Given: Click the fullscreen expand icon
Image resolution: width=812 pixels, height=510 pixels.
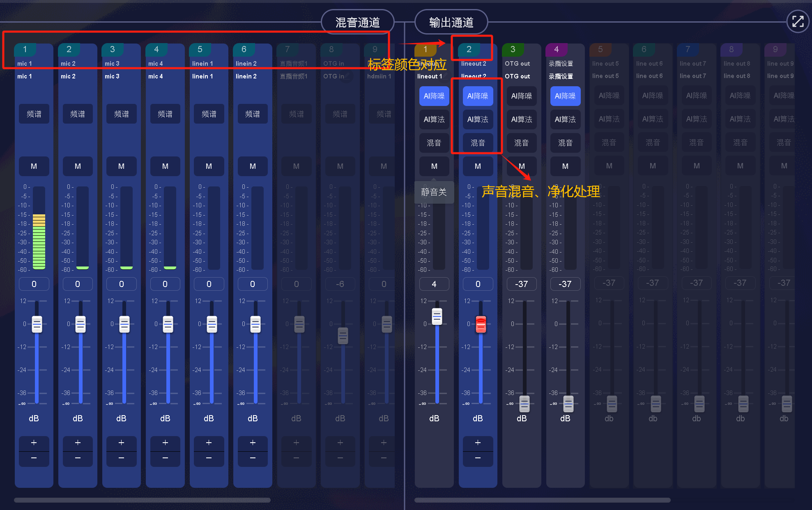Looking at the screenshot, I should [x=797, y=21].
